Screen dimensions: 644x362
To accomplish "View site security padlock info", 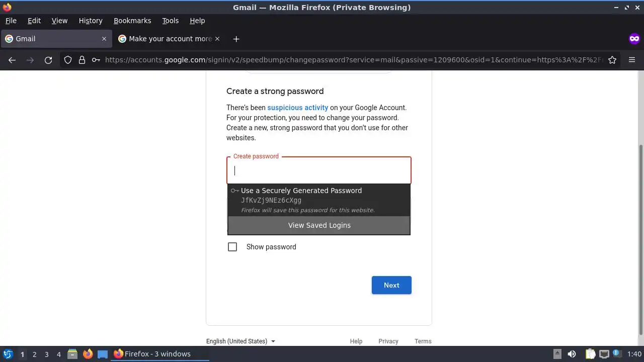I will (82, 60).
